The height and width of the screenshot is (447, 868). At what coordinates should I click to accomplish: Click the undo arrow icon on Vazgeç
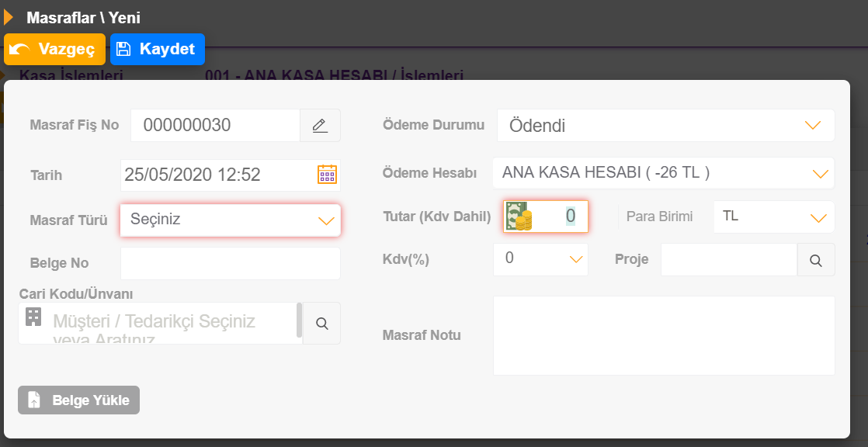pyautogui.click(x=20, y=50)
